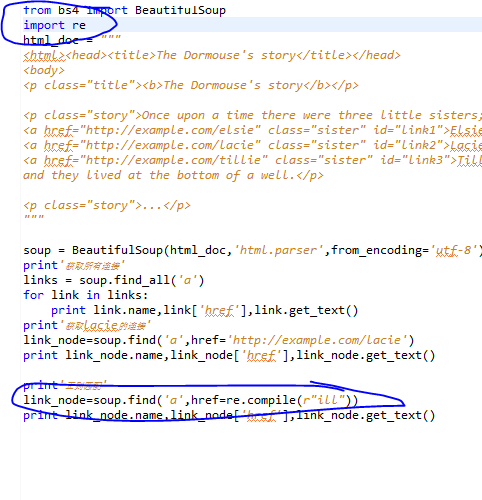482x500 pixels.
Task: Click the html_doc assignment line
Action: (72, 40)
